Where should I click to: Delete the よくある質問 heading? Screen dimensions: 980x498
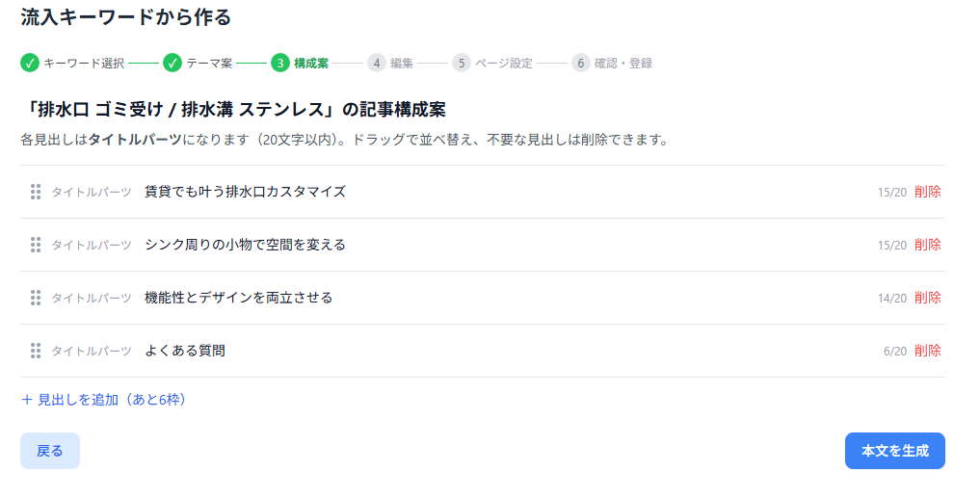click(928, 352)
